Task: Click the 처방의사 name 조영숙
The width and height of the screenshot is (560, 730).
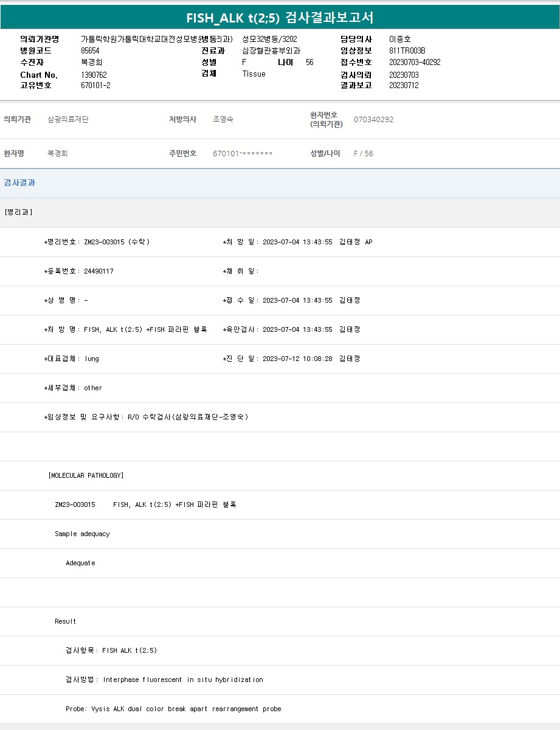Action: click(223, 120)
